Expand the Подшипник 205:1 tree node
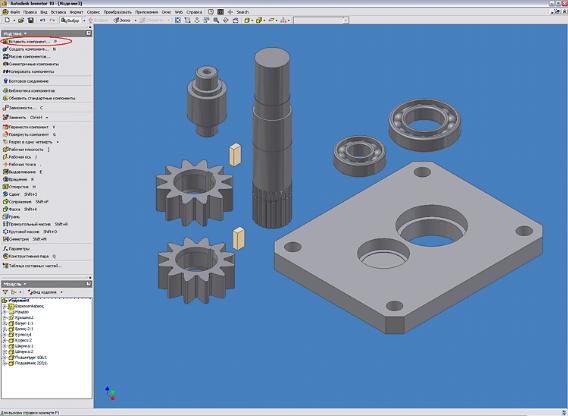This screenshot has width=568, height=416. tap(5, 363)
